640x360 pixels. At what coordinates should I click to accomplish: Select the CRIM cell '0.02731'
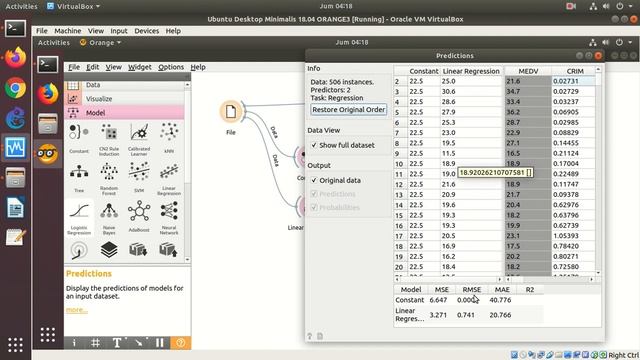[x=573, y=81]
